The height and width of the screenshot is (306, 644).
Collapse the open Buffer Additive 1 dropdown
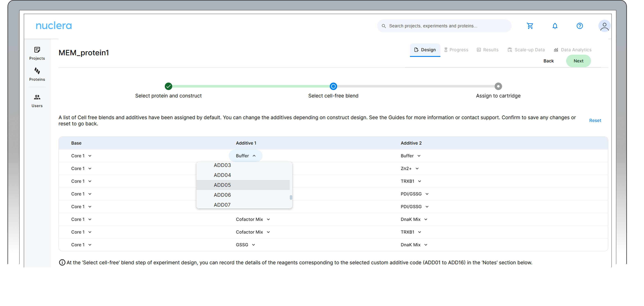tap(245, 156)
